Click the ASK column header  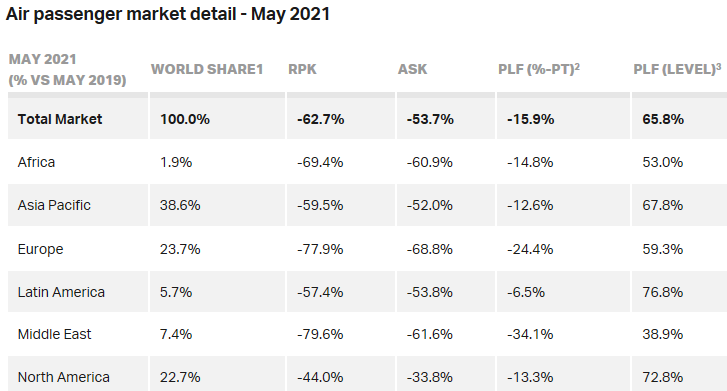pos(412,69)
